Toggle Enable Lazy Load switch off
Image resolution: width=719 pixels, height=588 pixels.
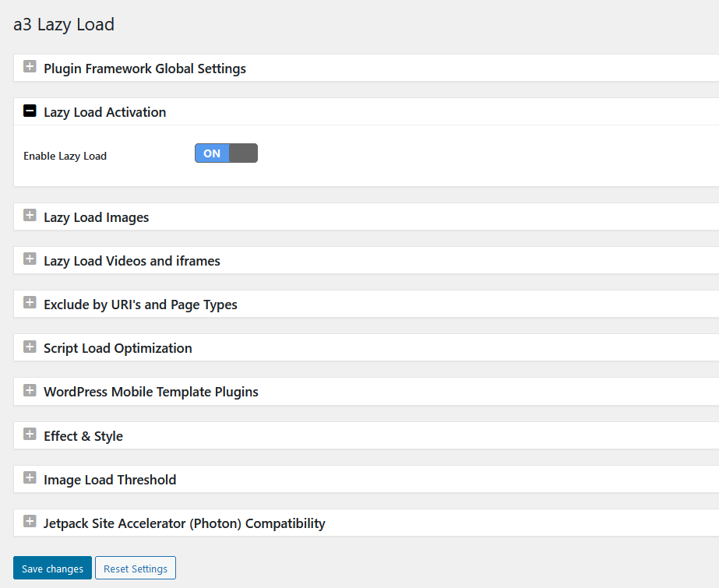pyautogui.click(x=226, y=153)
